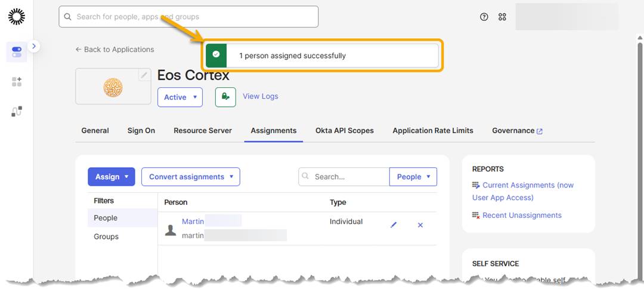
Task: Go Back to Applications
Action: coord(114,50)
